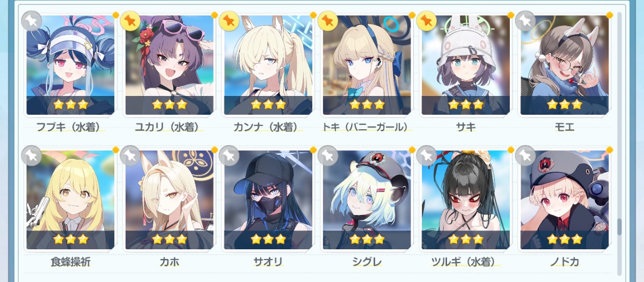Click the gray pin icon on サオリ
Viewport: 644px width, 282px height.
[x=229, y=155]
